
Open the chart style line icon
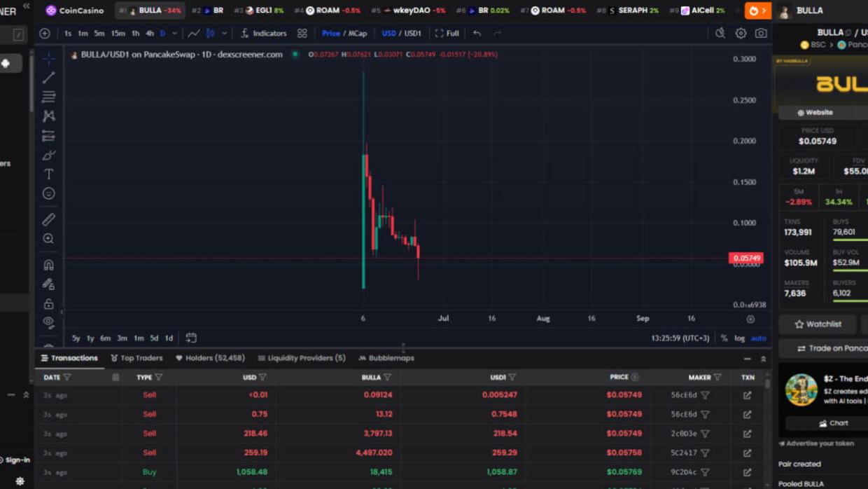[x=194, y=33]
